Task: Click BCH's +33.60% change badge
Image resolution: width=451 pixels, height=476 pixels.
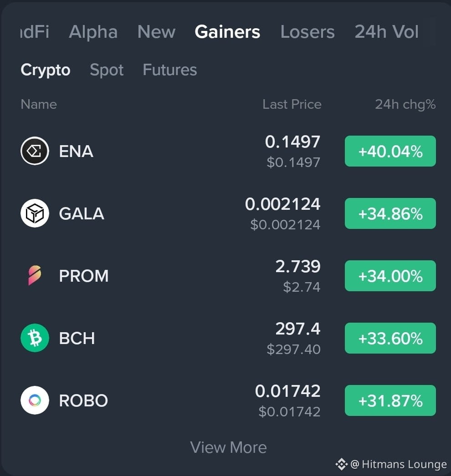Action: point(390,338)
